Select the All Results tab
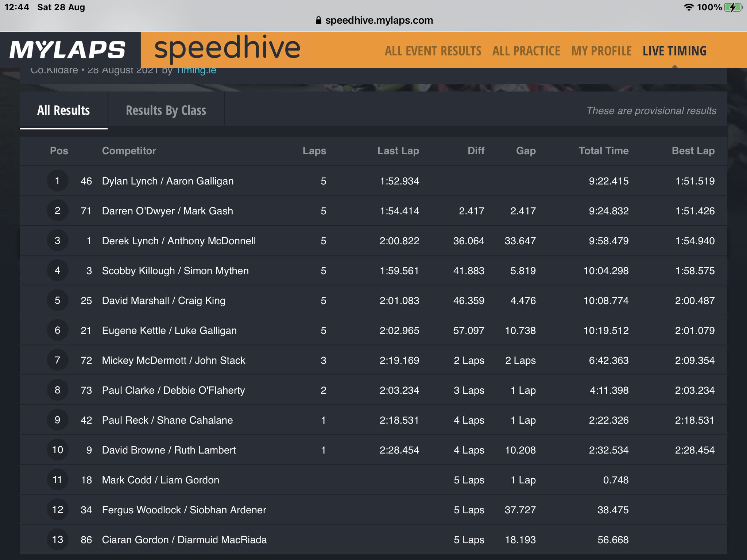 click(63, 110)
